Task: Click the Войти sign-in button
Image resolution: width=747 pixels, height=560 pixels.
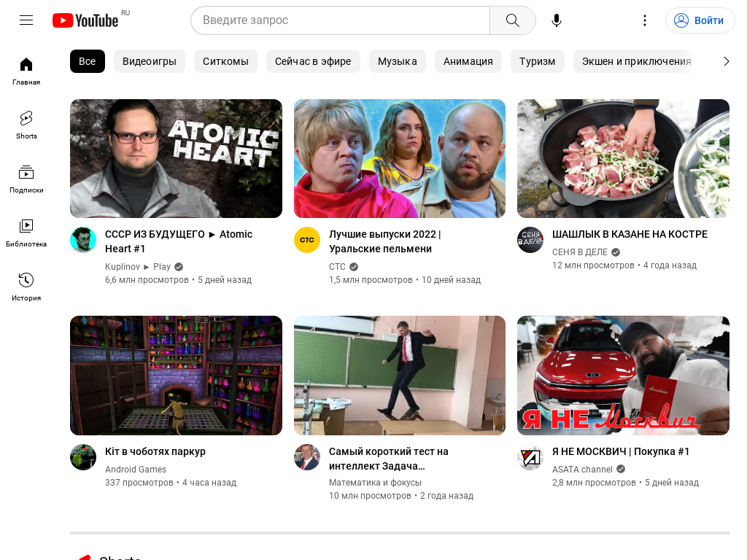Action: pyautogui.click(x=700, y=20)
